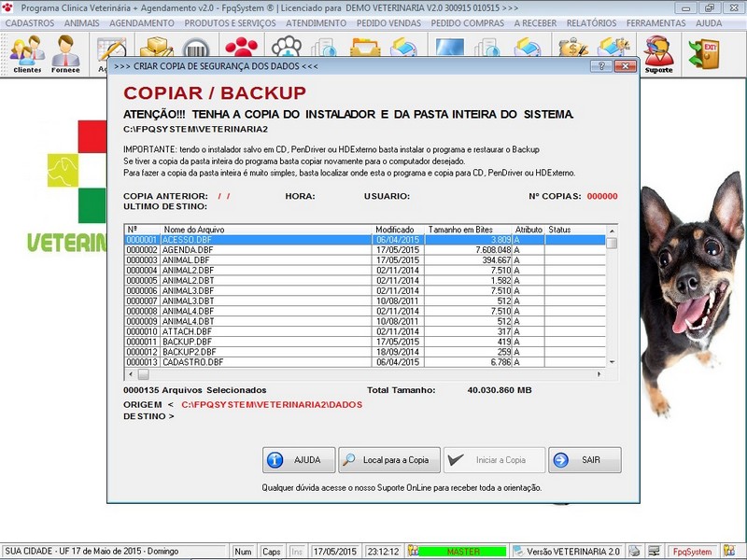This screenshot has height=560, width=747.
Task: Click the Nome do Arquivo column header
Action: coord(266,230)
